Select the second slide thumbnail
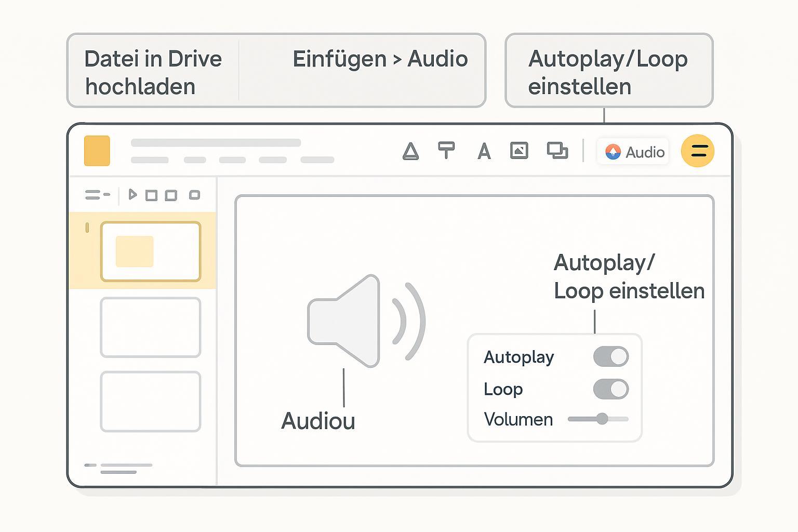The image size is (798, 532). 151,327
